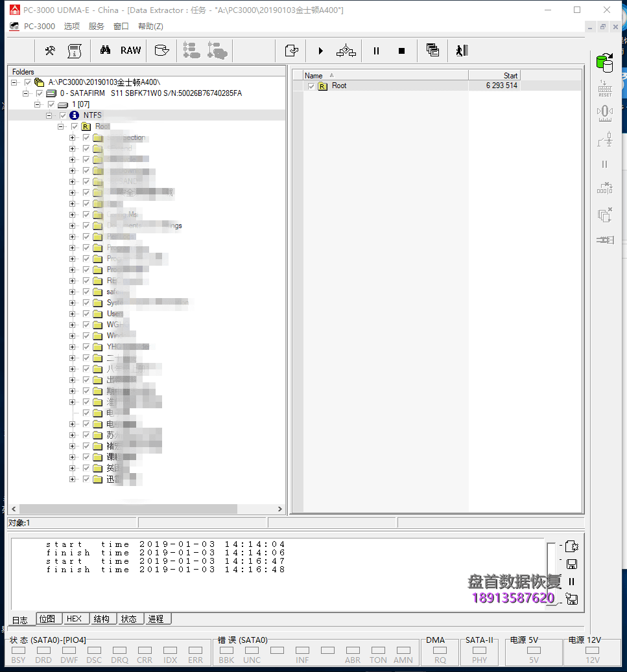Switch to the 位图 tab

[x=47, y=619]
